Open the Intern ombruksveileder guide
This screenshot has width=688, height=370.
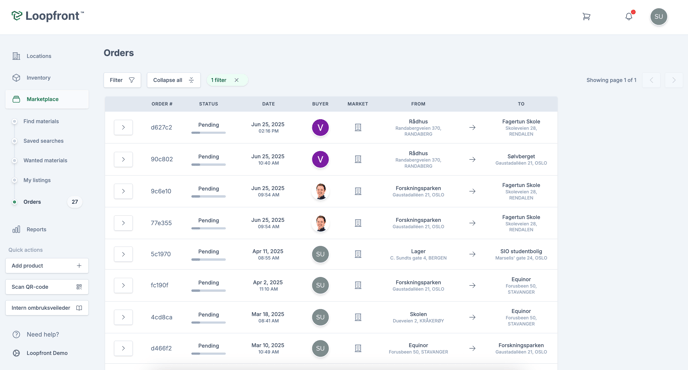pyautogui.click(x=47, y=308)
